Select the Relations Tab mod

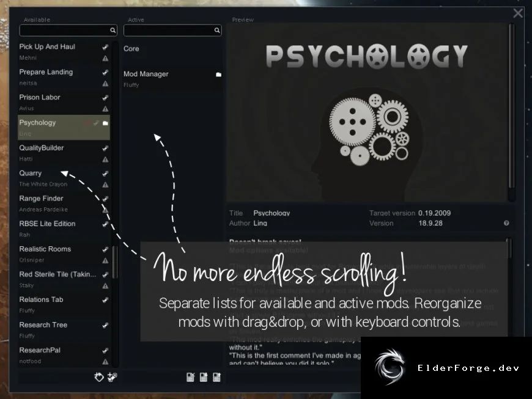(x=64, y=305)
